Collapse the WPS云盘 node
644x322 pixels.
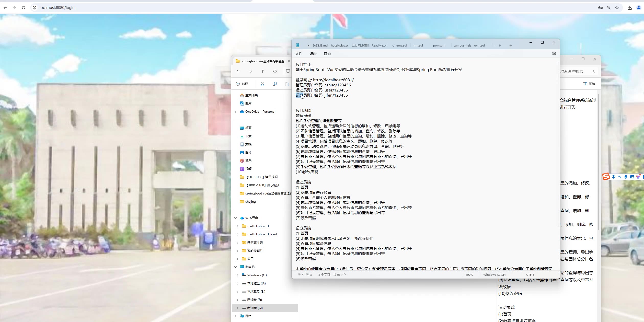tap(236, 218)
